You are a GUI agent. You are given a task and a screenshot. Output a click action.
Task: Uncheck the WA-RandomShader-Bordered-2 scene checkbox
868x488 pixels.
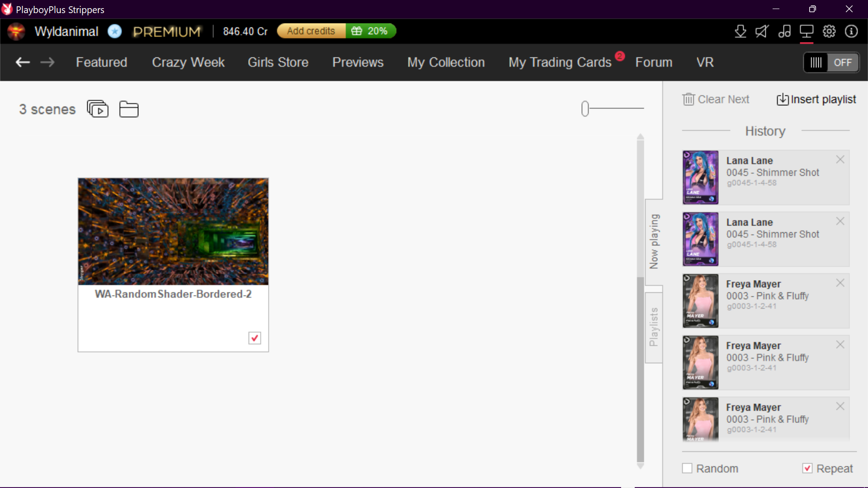(255, 338)
